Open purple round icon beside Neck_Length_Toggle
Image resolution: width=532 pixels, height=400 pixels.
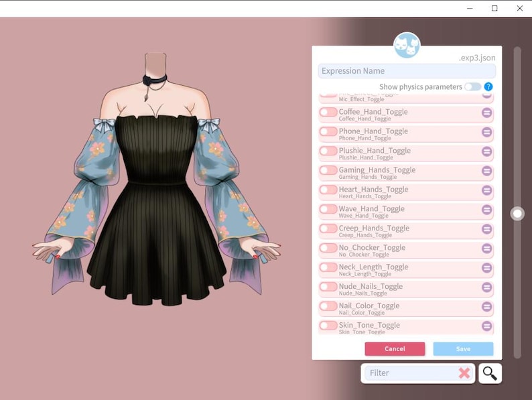(487, 268)
